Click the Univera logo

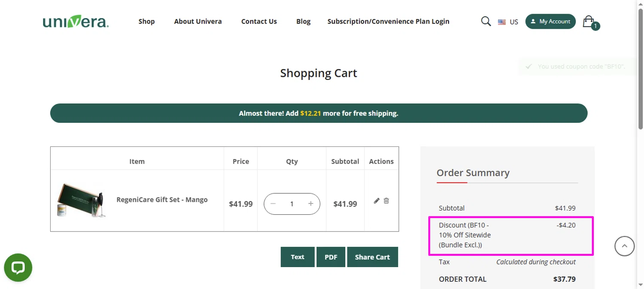coord(76,21)
